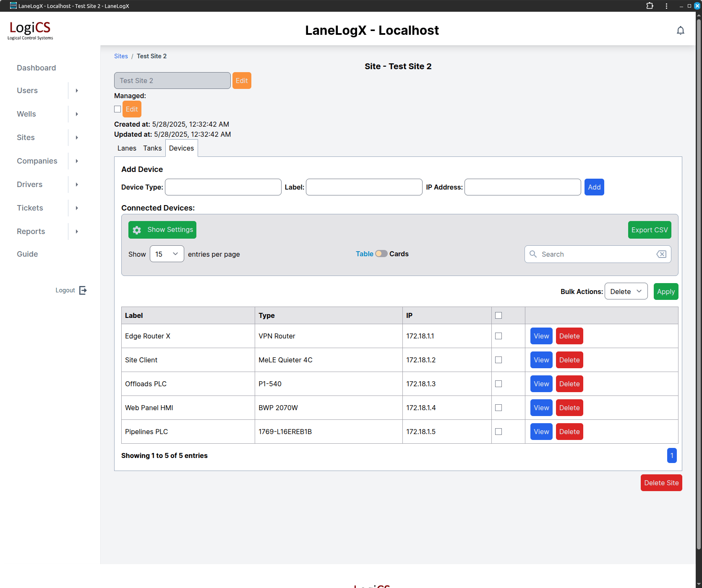
Task: Open the Bulk Actions dropdown
Action: (626, 291)
